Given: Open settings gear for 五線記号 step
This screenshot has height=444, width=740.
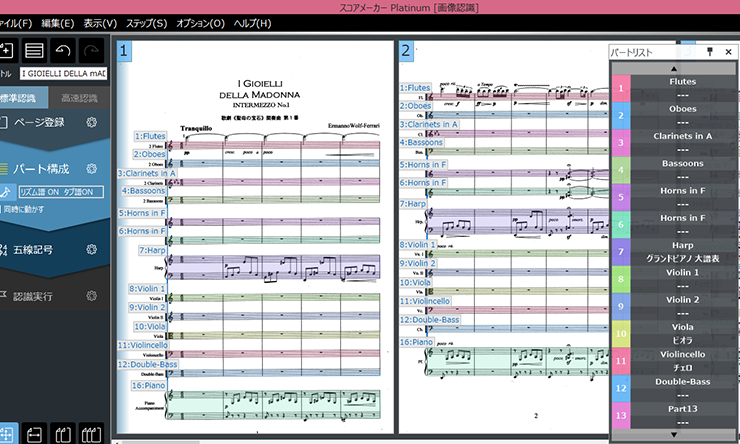Looking at the screenshot, I should pyautogui.click(x=91, y=248).
